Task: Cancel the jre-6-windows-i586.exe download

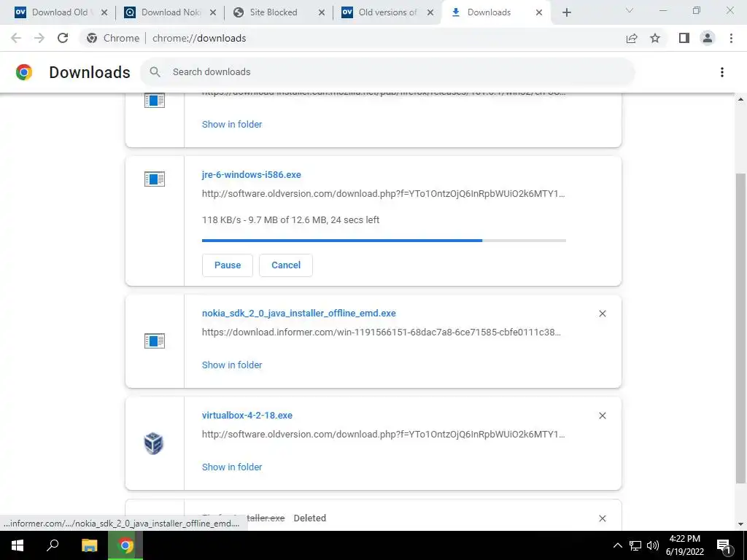Action: (x=286, y=265)
